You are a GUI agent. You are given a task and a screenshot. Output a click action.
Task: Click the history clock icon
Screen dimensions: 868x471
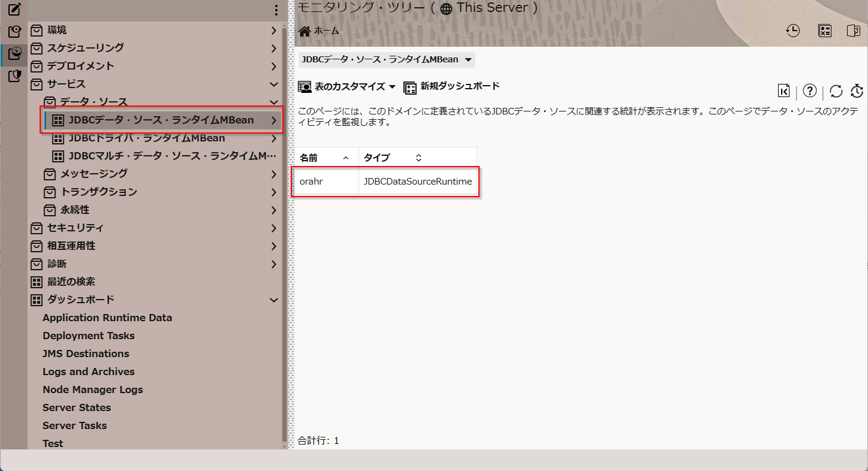[x=793, y=31]
